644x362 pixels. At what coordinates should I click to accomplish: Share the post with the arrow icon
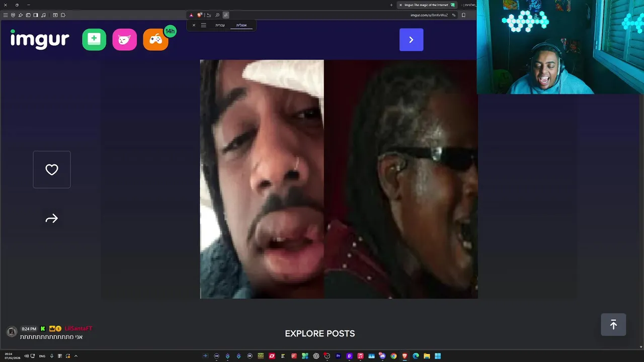point(52,219)
